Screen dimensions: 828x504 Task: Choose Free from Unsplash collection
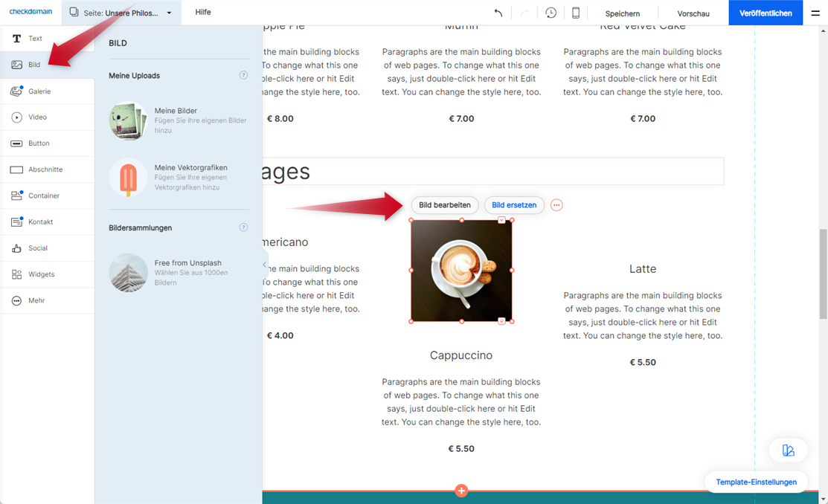[179, 272]
